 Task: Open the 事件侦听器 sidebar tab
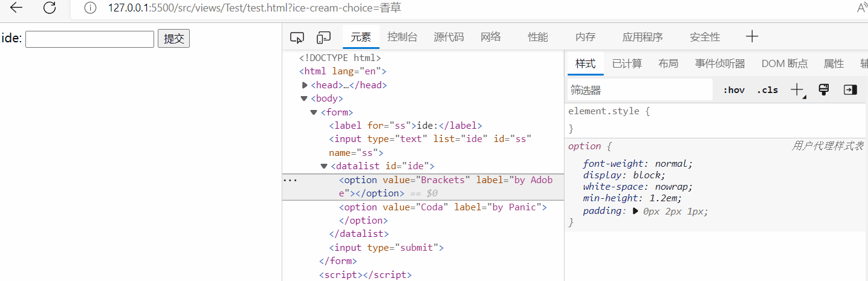coord(720,63)
